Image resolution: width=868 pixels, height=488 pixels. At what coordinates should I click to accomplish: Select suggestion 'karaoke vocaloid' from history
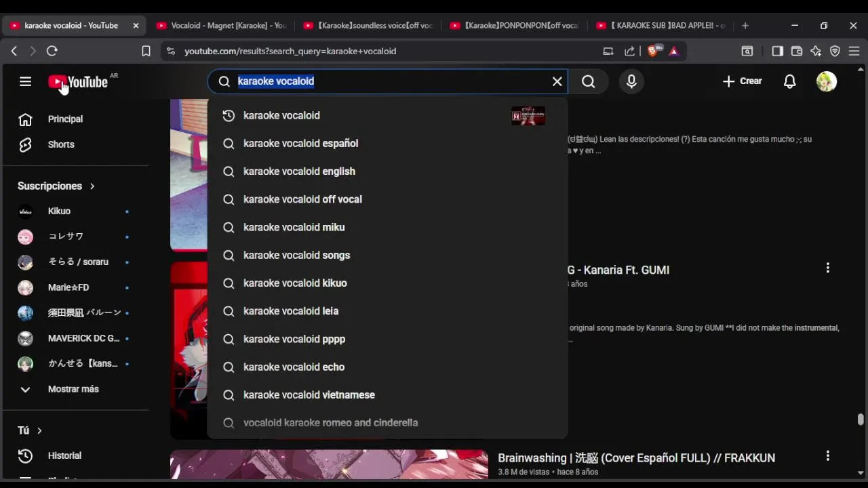click(387, 116)
